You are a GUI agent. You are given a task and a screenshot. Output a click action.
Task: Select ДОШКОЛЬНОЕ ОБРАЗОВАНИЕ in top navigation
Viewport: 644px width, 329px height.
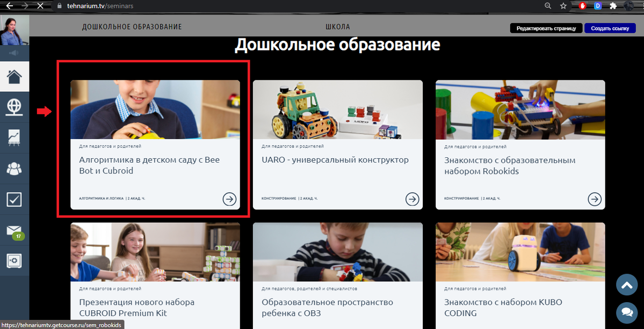click(x=132, y=27)
